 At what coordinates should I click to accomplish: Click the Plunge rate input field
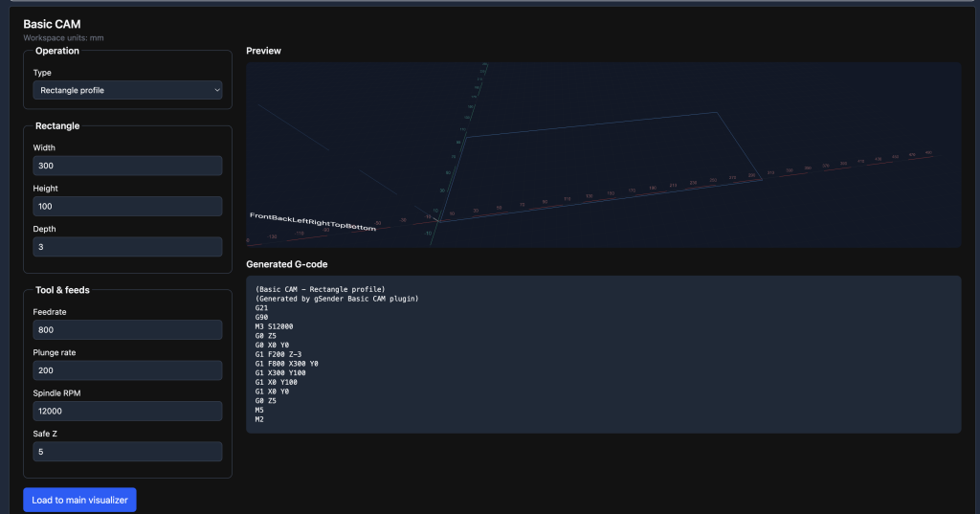pos(127,370)
